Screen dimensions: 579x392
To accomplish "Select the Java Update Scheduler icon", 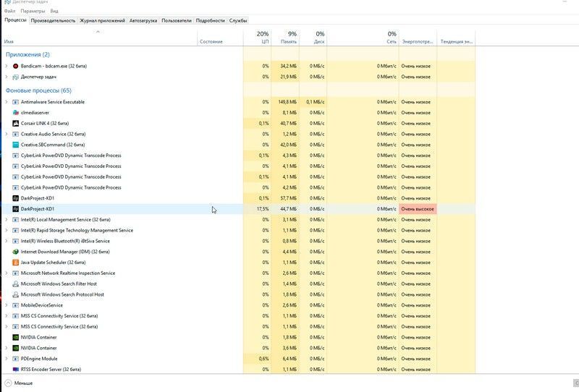I will click(x=15, y=263).
